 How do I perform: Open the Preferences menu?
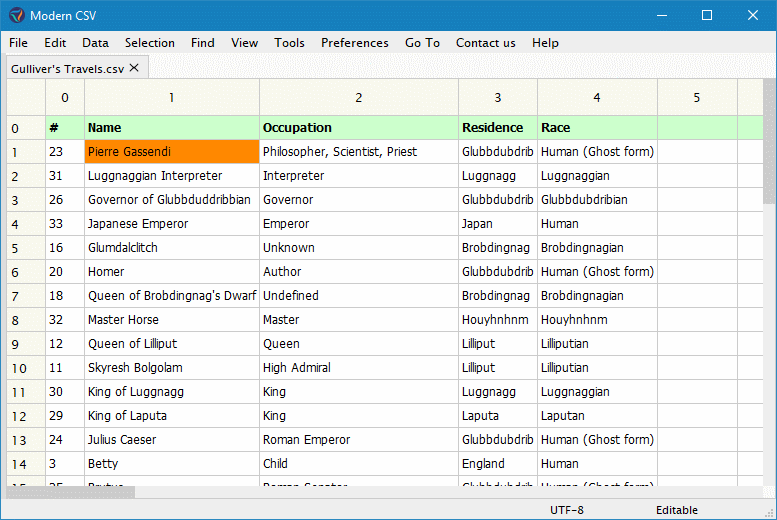click(354, 43)
